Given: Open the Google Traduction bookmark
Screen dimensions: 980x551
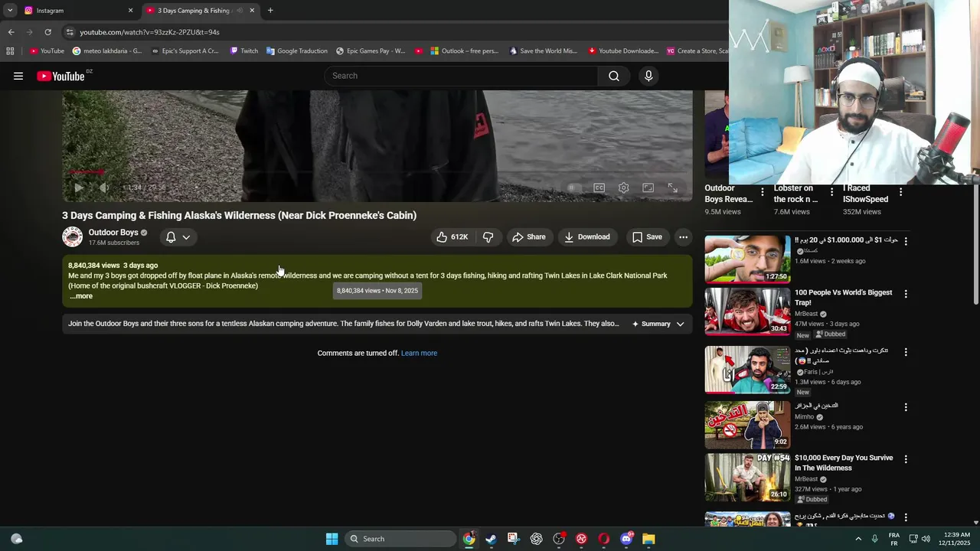Looking at the screenshot, I should click(297, 51).
